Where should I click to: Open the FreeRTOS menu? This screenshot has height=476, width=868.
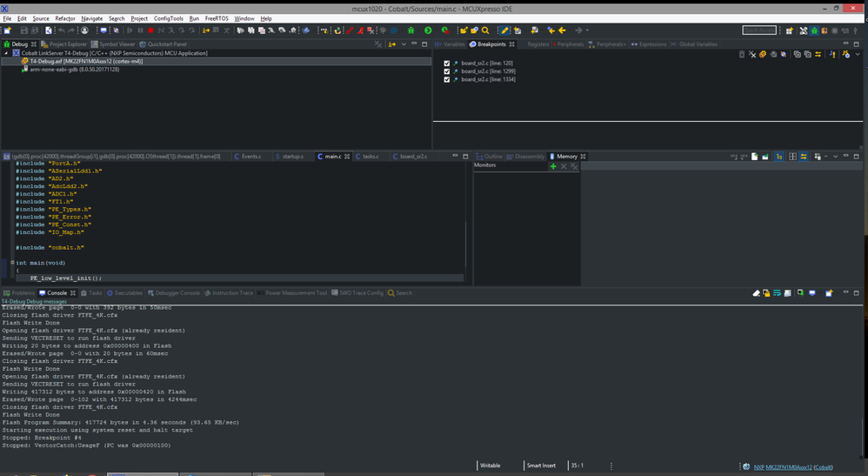pyautogui.click(x=217, y=18)
